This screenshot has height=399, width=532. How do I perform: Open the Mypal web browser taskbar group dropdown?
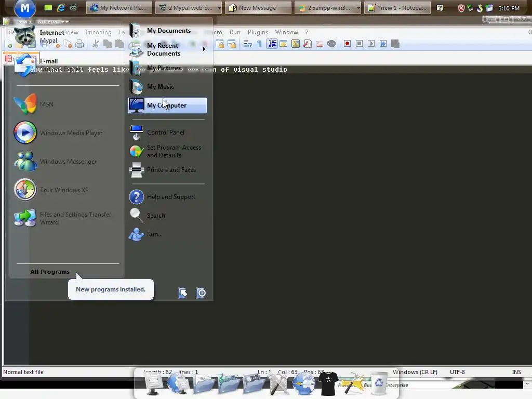tap(219, 7)
